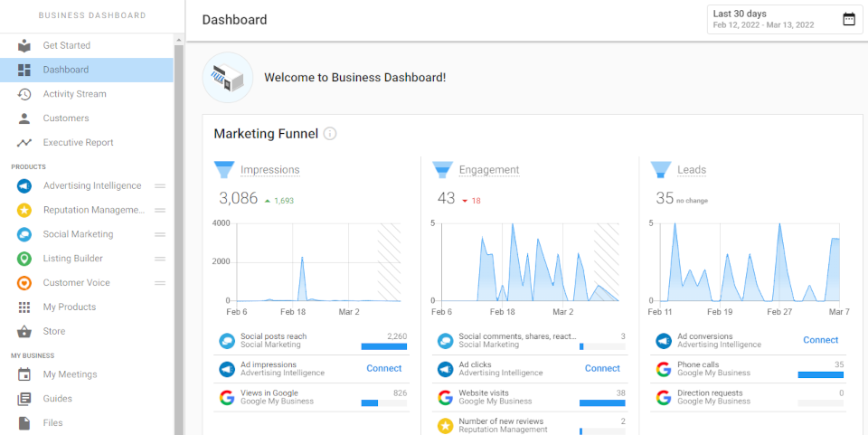Open the Customer Voice heart icon
Viewport: 868px width, 435px height.
(24, 283)
